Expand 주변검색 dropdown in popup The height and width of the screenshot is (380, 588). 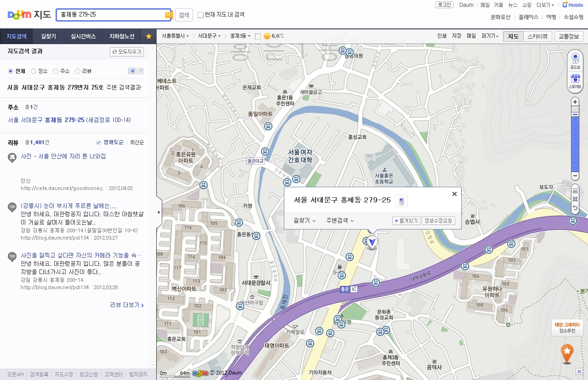pyautogui.click(x=340, y=220)
